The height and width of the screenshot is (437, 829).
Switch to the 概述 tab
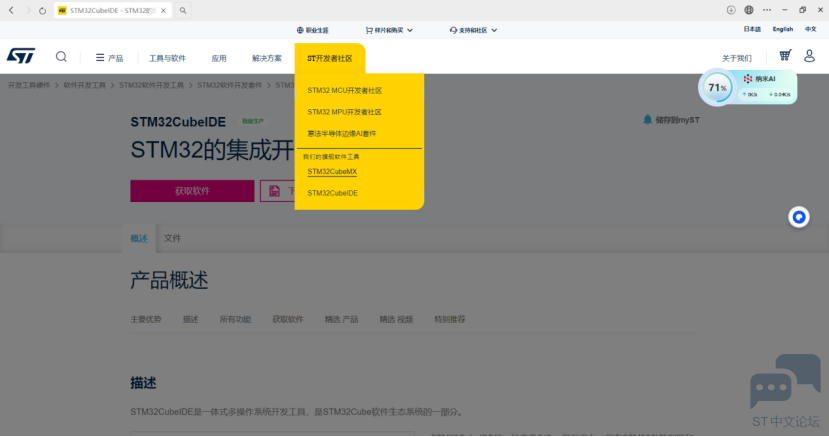[x=139, y=238]
